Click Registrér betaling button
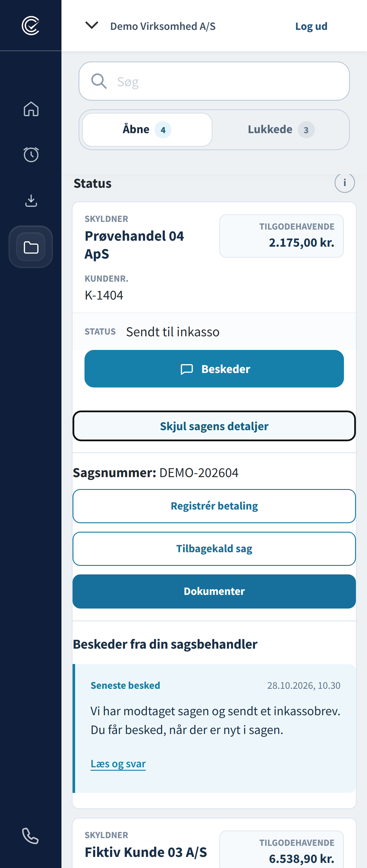The width and height of the screenshot is (367, 868). click(214, 506)
